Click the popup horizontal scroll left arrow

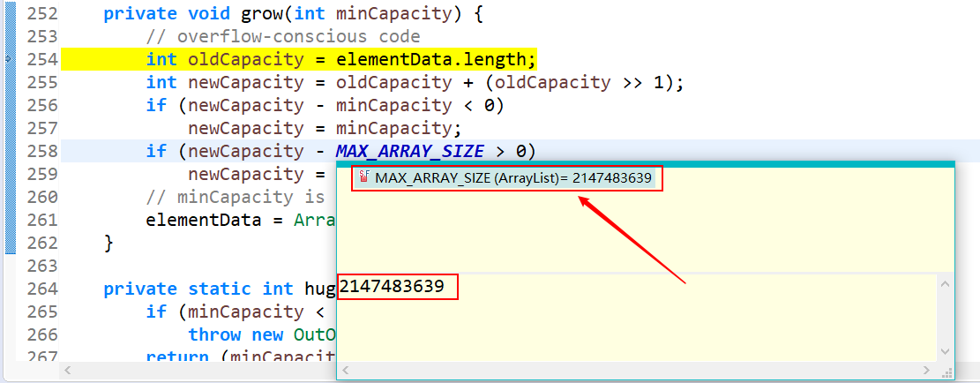click(x=345, y=371)
